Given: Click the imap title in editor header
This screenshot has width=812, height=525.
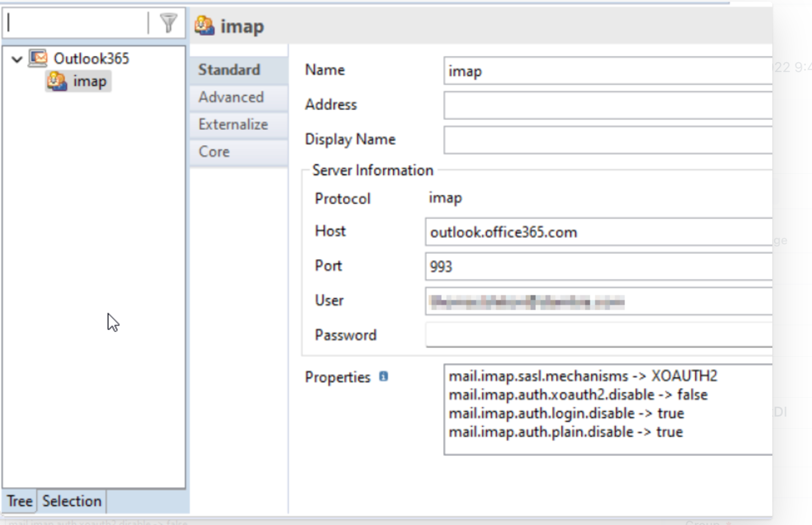Looking at the screenshot, I should click(x=242, y=26).
